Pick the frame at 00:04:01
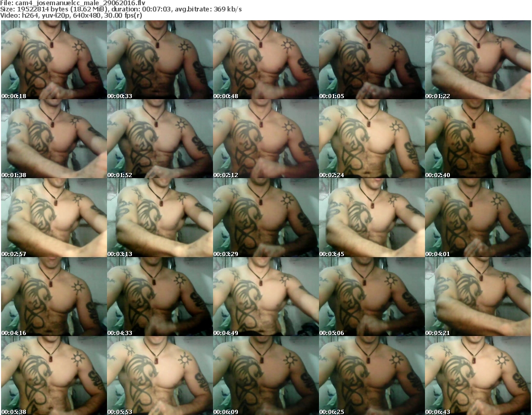532x415 pixels. (478, 218)
